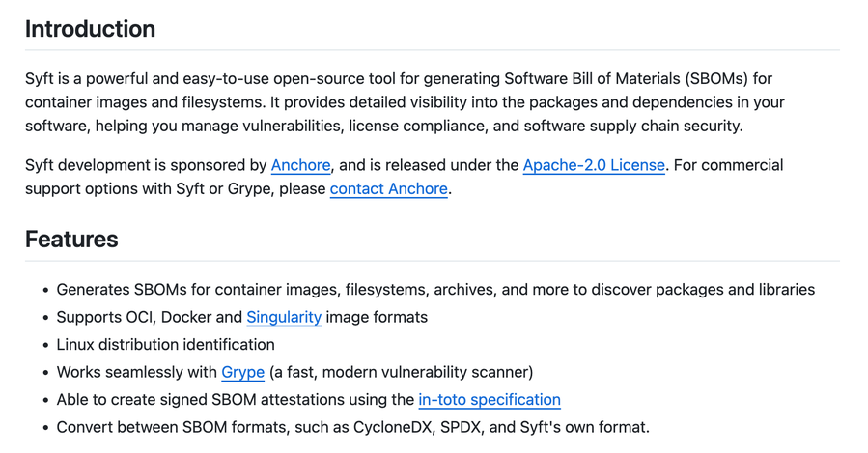868x453 pixels.
Task: Open the Apache-2.0 License link
Action: tap(594, 165)
